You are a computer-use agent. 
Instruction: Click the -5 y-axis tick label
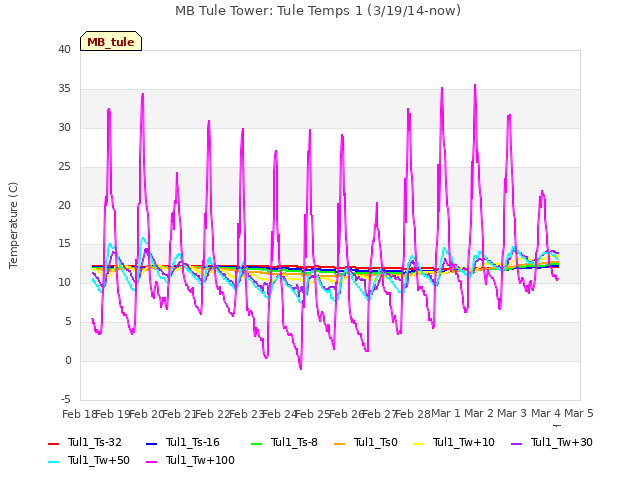tap(66, 399)
